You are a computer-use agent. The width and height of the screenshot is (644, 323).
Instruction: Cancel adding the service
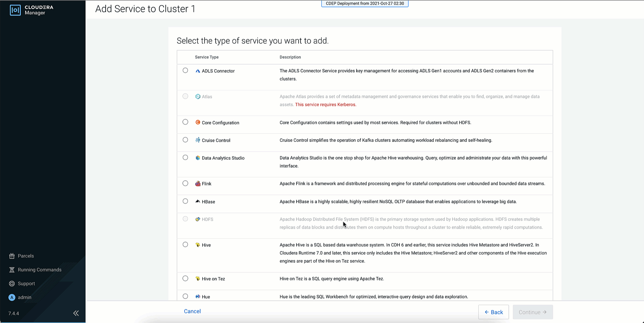192,311
